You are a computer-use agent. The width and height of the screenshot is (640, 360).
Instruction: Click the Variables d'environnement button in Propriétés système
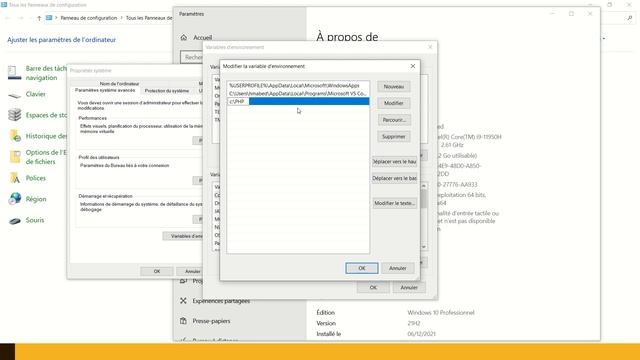[x=183, y=236]
